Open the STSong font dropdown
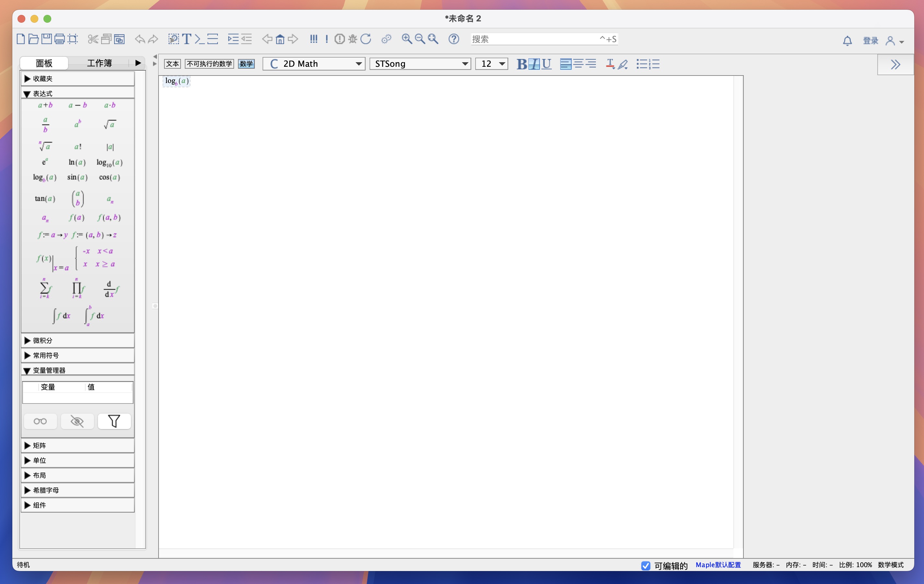 point(420,64)
